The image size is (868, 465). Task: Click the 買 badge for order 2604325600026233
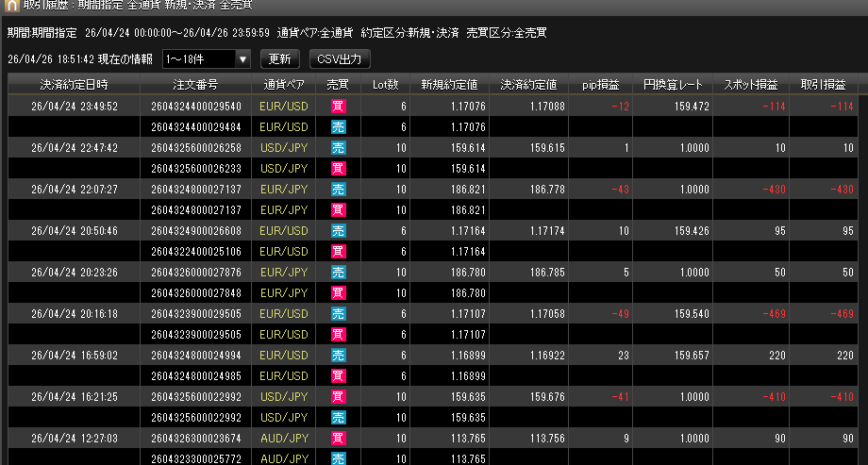tap(339, 169)
